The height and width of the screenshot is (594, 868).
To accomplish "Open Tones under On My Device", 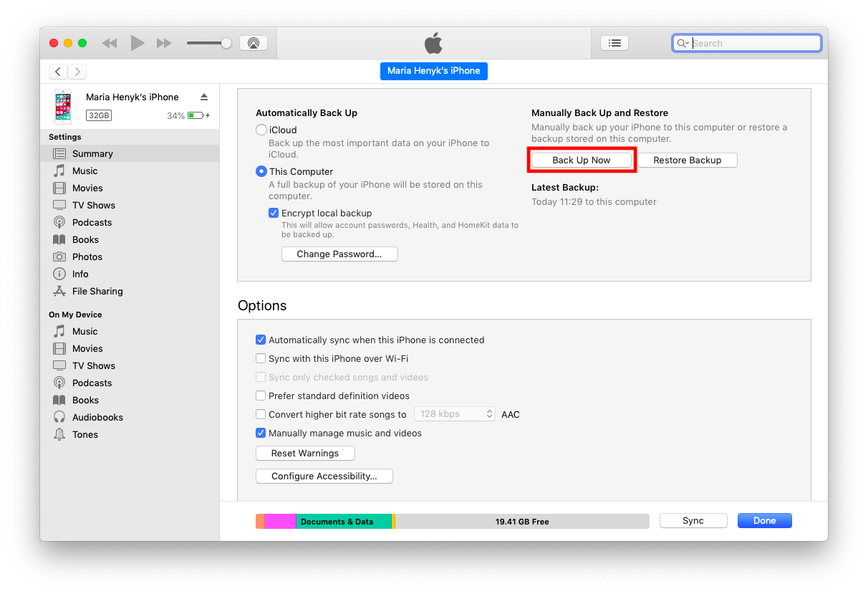I will click(x=130, y=434).
